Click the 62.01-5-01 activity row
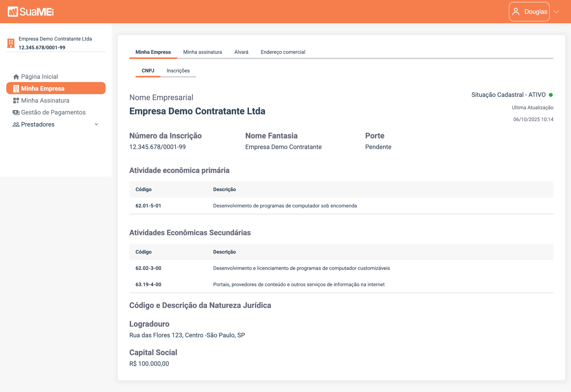This screenshot has width=571, height=392. [341, 206]
